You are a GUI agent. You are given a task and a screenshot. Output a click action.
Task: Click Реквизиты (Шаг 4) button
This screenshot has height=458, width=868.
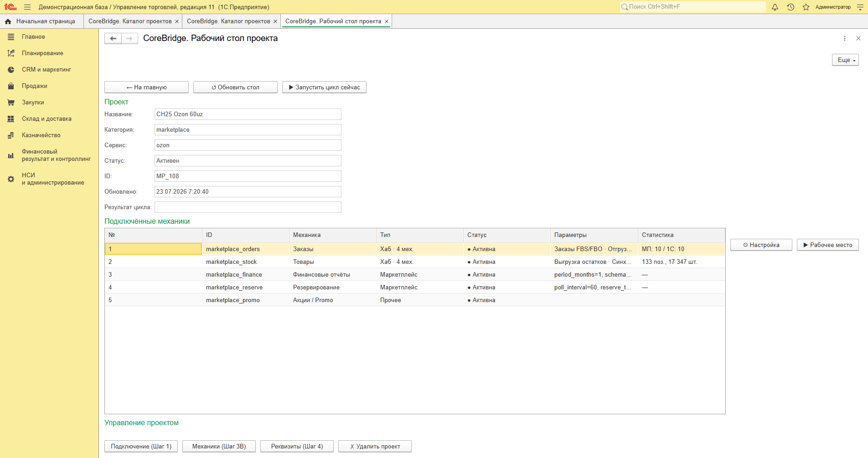coord(297,446)
